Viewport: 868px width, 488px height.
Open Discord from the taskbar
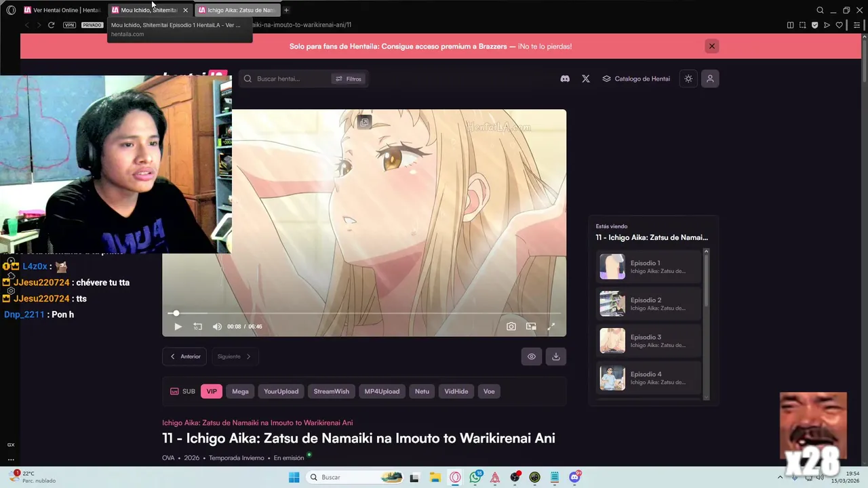click(575, 477)
